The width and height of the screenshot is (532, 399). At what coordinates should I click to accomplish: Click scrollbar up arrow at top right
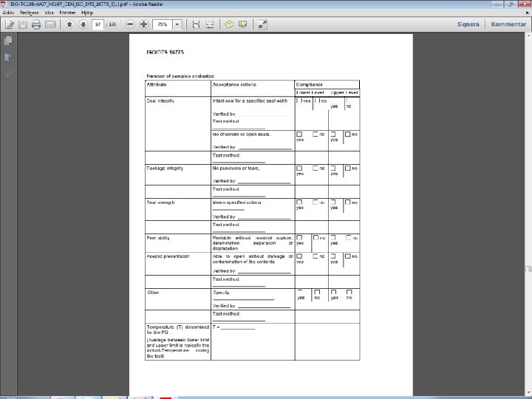528,35
